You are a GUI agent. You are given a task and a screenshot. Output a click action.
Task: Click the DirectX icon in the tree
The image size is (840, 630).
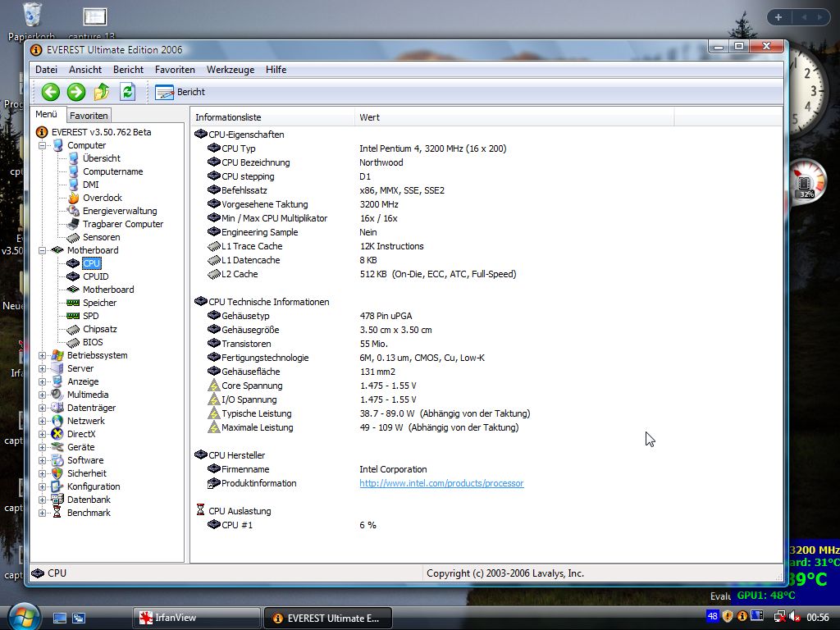point(57,434)
